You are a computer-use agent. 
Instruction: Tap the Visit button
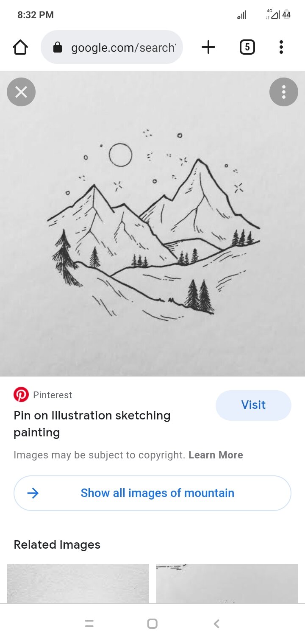(x=253, y=405)
